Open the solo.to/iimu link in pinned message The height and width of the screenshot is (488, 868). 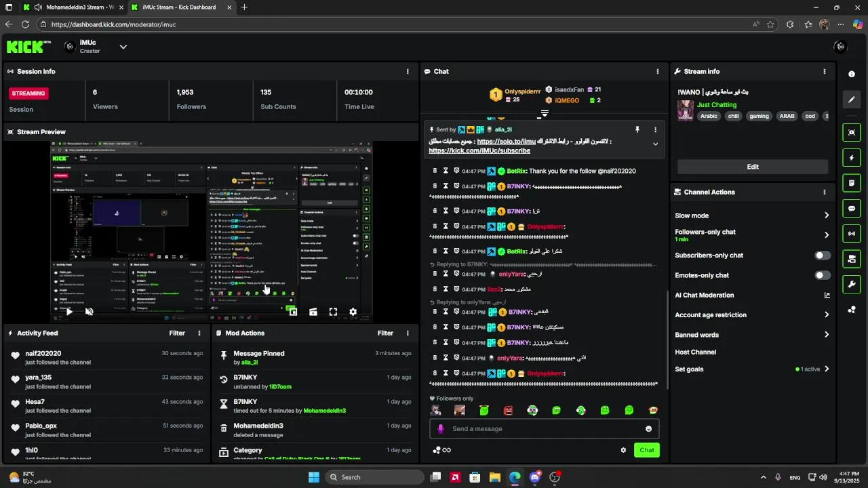[x=506, y=142]
